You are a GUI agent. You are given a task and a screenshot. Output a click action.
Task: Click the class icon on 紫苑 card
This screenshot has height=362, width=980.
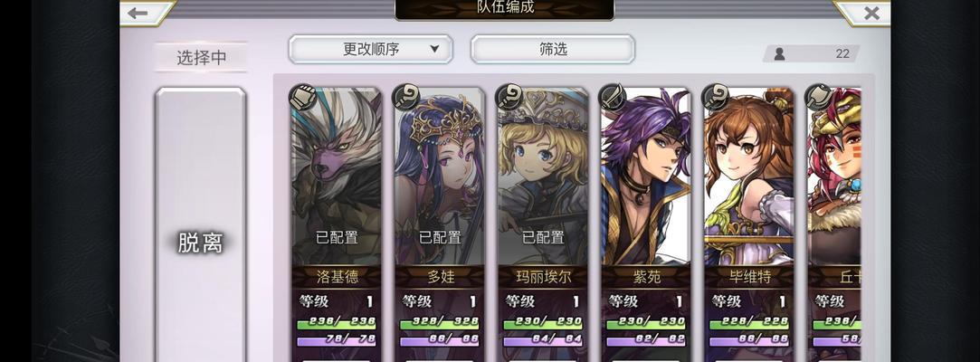tap(612, 98)
